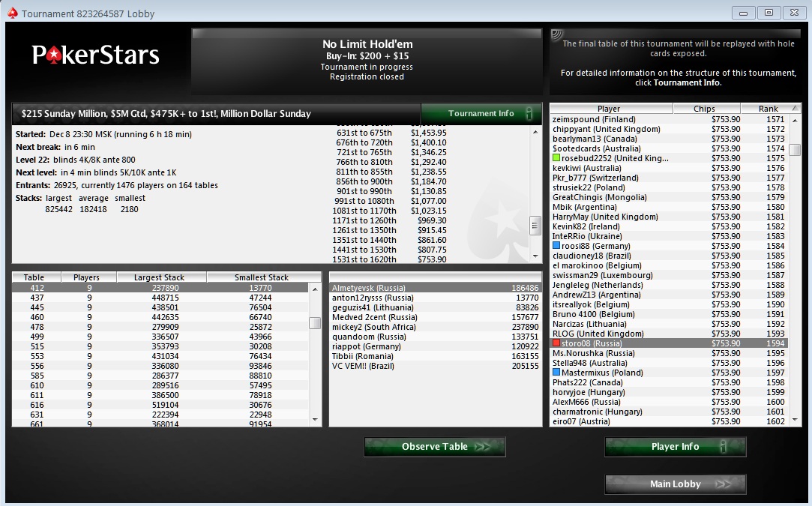The width and height of the screenshot is (812, 506).
Task: Click the blue tag beside Mastermixus
Action: tap(556, 372)
